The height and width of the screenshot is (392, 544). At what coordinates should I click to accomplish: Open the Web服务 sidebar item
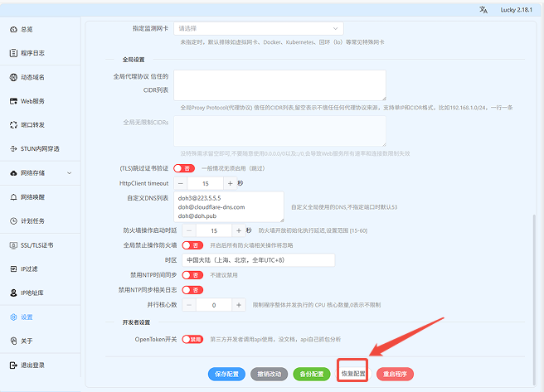(x=32, y=101)
